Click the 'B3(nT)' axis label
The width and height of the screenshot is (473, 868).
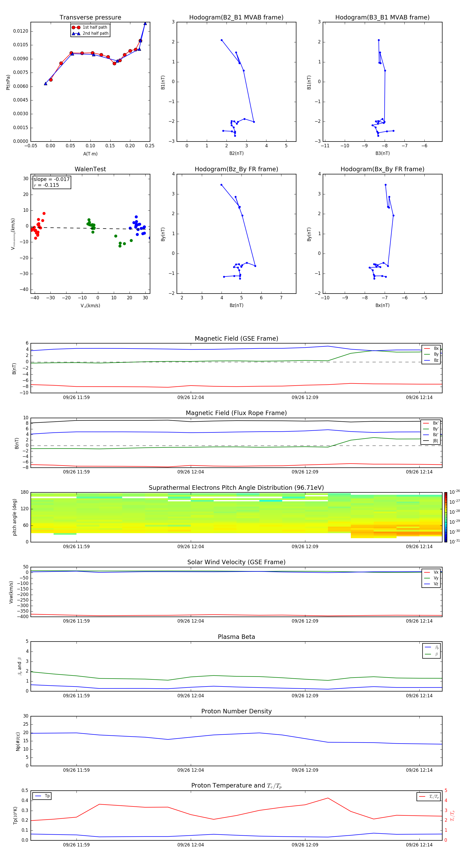382,153
